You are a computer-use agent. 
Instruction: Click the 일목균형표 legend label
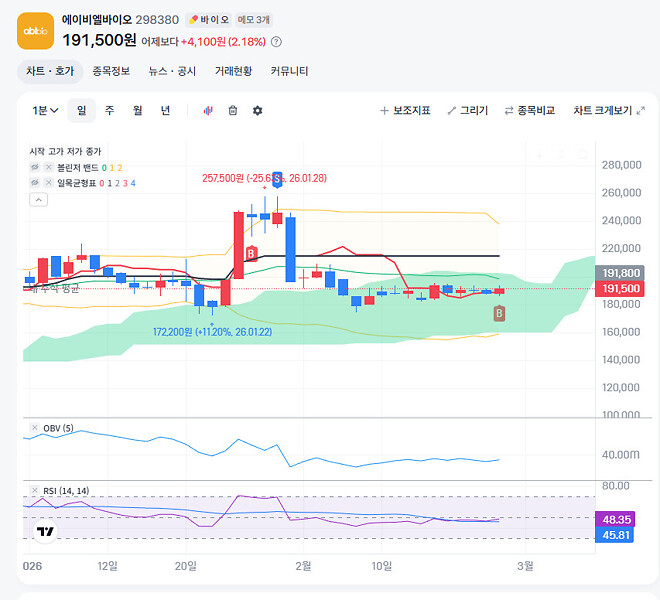pyautogui.click(x=77, y=183)
